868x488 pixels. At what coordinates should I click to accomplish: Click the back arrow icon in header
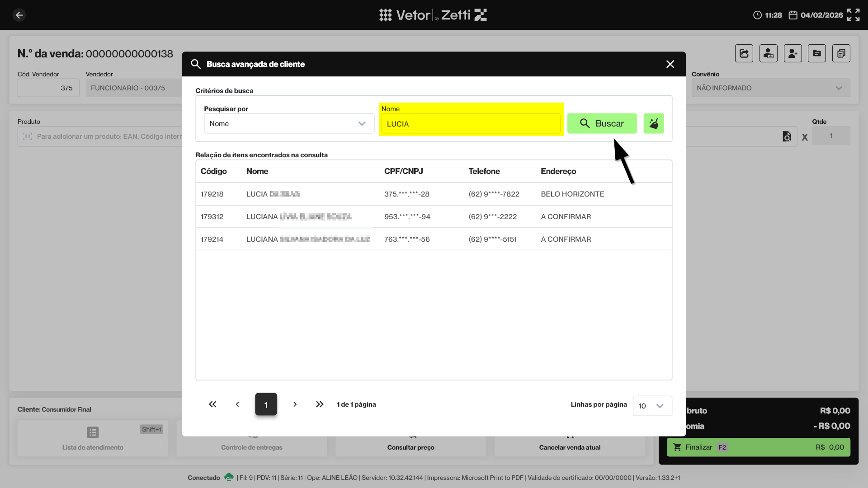tap(19, 15)
